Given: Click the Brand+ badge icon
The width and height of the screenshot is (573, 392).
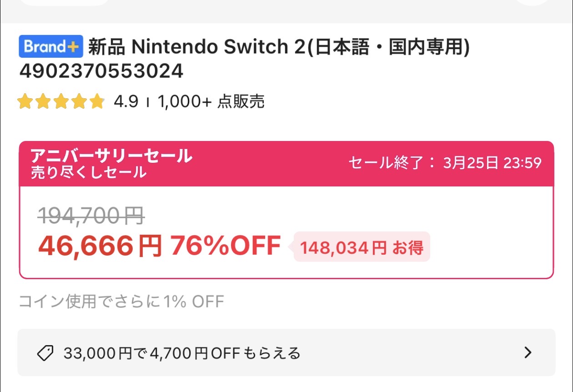Looking at the screenshot, I should (x=50, y=47).
